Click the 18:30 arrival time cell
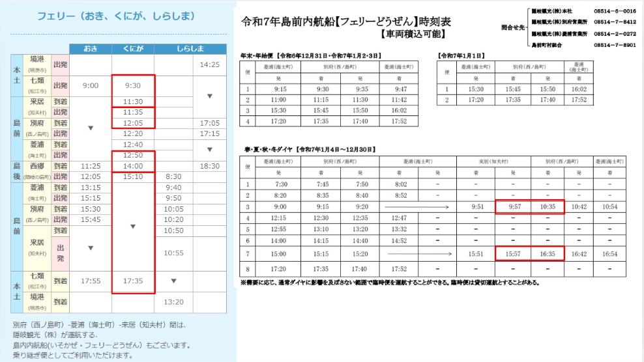 click(209, 166)
